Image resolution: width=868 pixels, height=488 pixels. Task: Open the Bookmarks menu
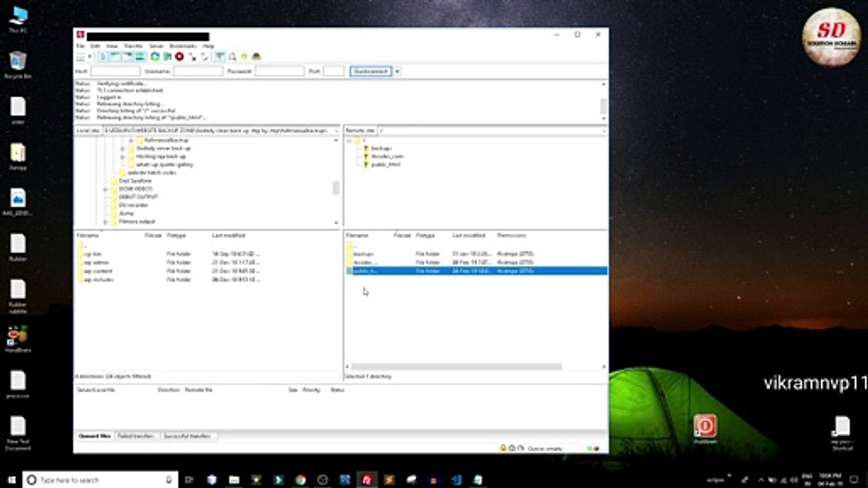[x=182, y=46]
